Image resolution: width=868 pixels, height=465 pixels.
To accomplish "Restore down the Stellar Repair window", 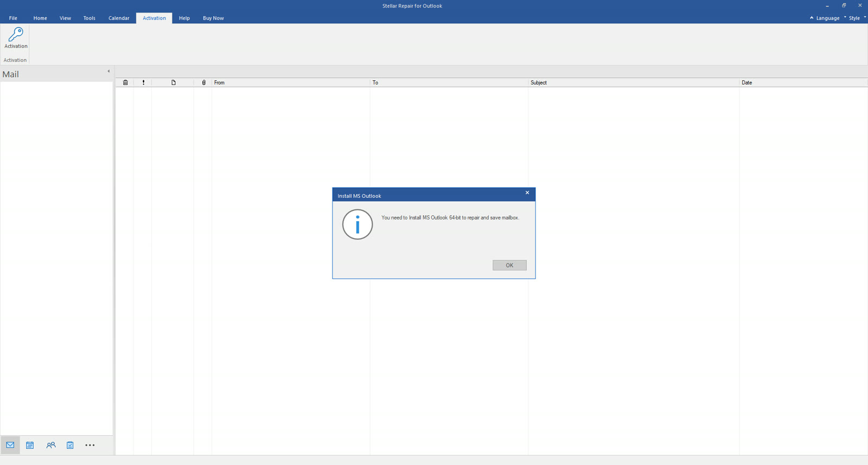I will tap(844, 5).
